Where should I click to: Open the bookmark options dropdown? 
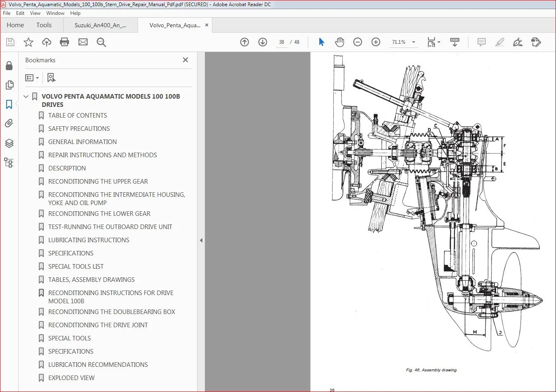[32, 78]
